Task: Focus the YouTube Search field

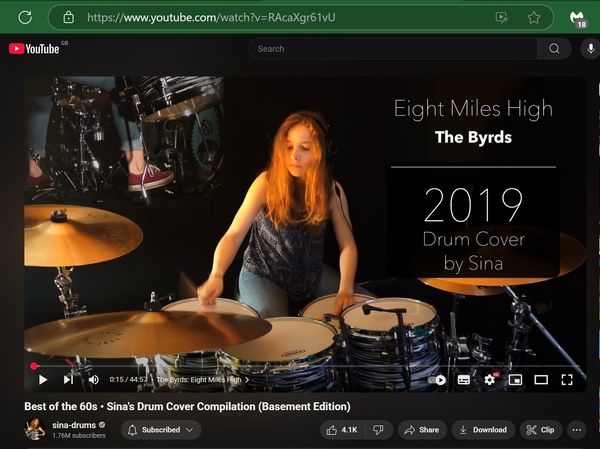Action: coord(393,49)
